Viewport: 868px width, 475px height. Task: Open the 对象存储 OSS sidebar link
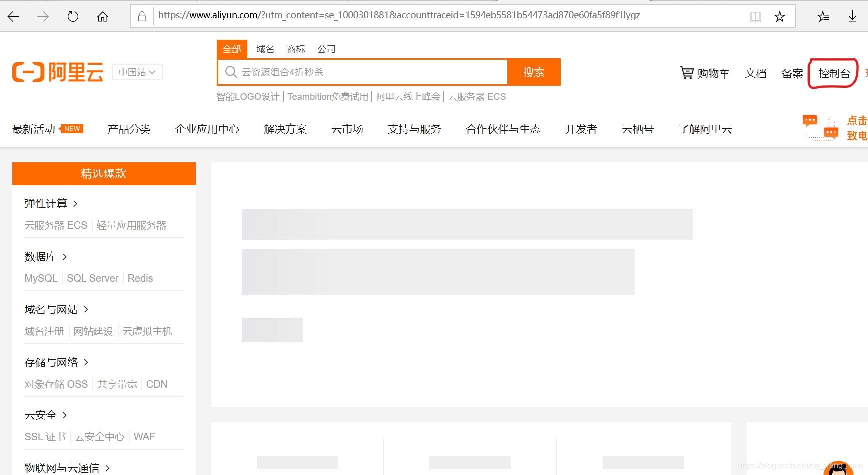[56, 384]
